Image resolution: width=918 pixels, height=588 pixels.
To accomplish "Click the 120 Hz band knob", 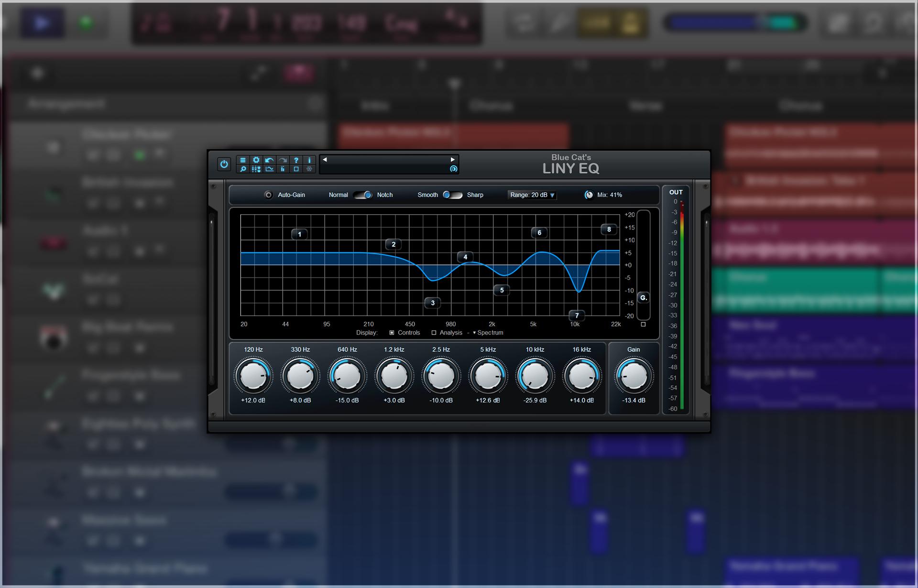I will click(253, 376).
